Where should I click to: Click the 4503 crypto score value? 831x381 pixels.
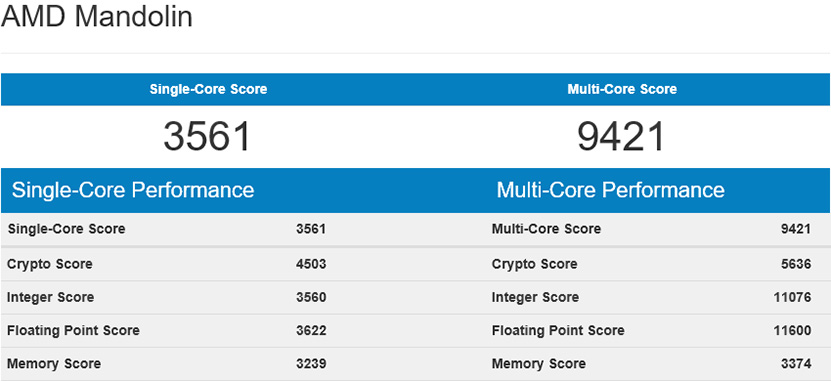coord(311,264)
